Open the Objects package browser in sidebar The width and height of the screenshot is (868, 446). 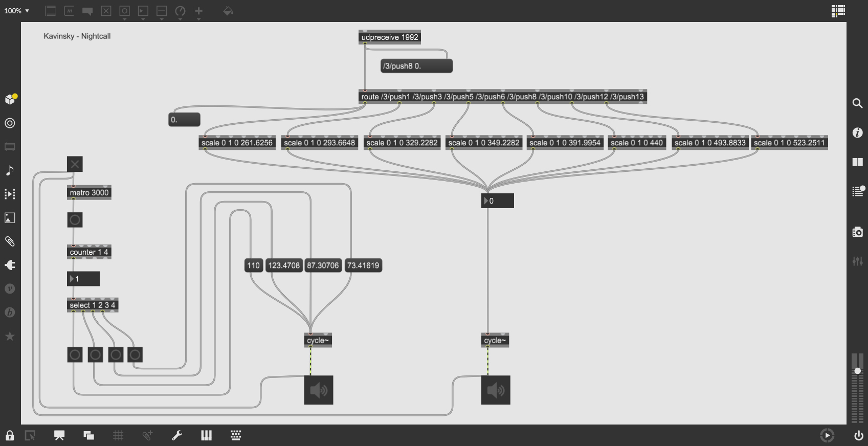click(x=10, y=99)
